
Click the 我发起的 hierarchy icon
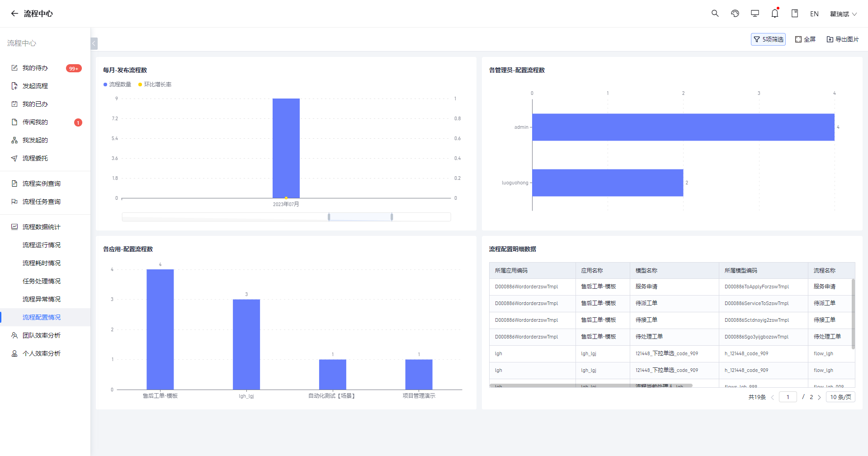[14, 140]
